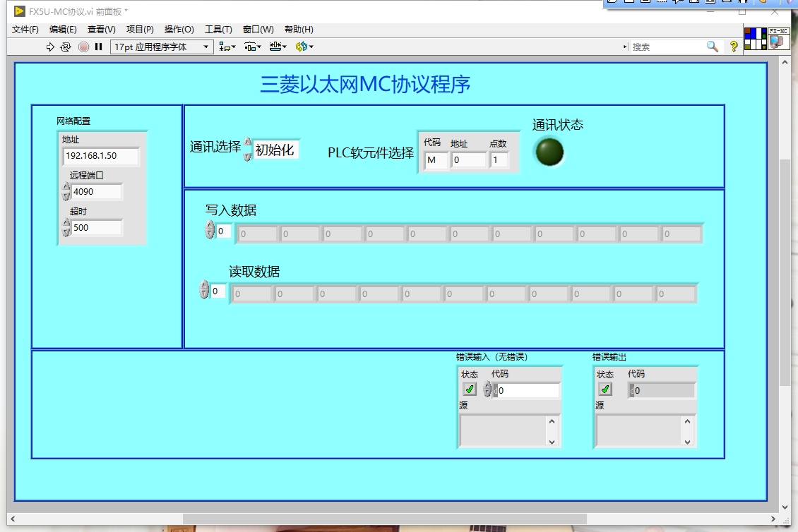Click 错误输入 源 scroll up arrow

pyautogui.click(x=552, y=421)
